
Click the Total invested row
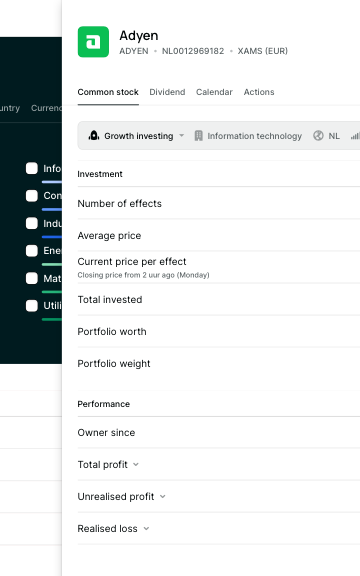[x=219, y=299]
